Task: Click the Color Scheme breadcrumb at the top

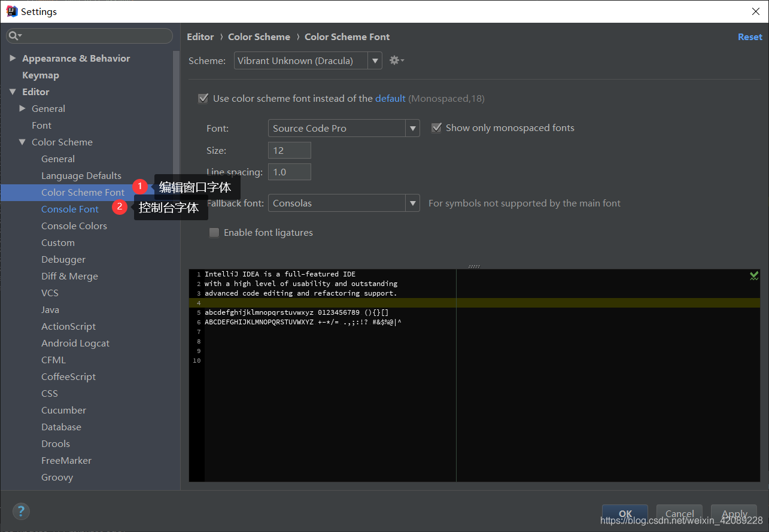Action: click(x=259, y=37)
